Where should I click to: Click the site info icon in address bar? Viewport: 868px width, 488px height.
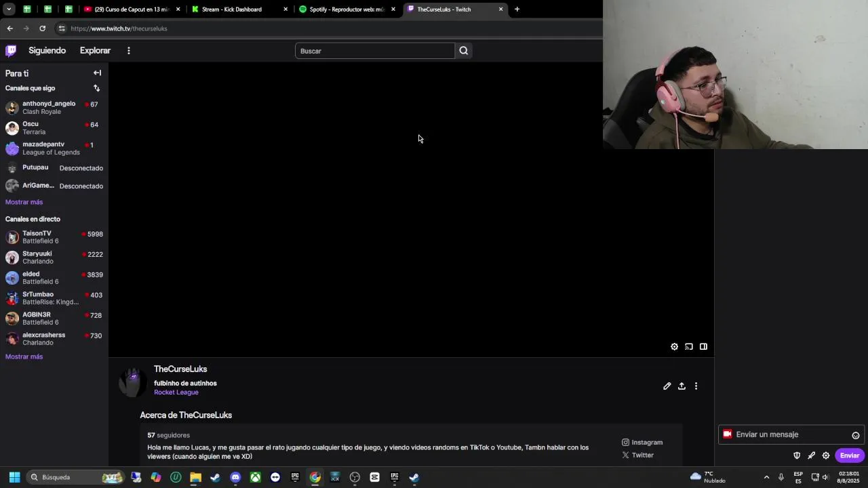[62, 28]
